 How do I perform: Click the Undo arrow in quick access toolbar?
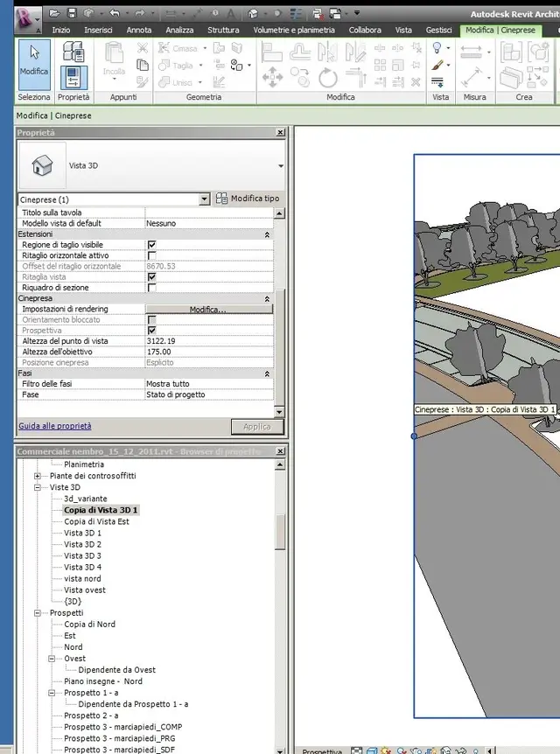point(115,13)
